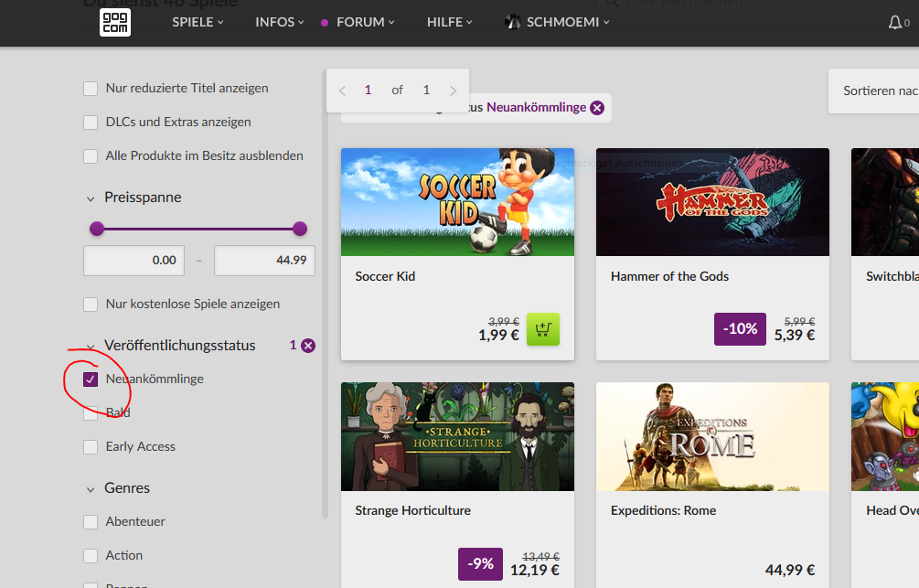919x588 pixels.
Task: Click the -10% discount badge
Action: pos(740,329)
